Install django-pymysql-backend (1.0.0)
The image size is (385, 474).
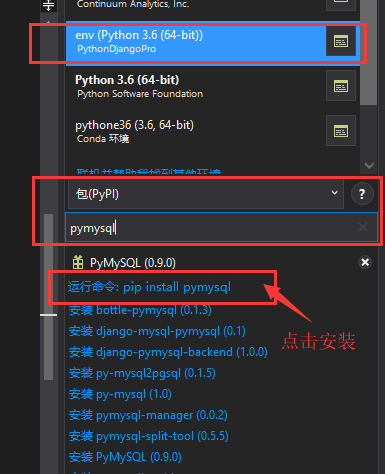[x=168, y=352]
